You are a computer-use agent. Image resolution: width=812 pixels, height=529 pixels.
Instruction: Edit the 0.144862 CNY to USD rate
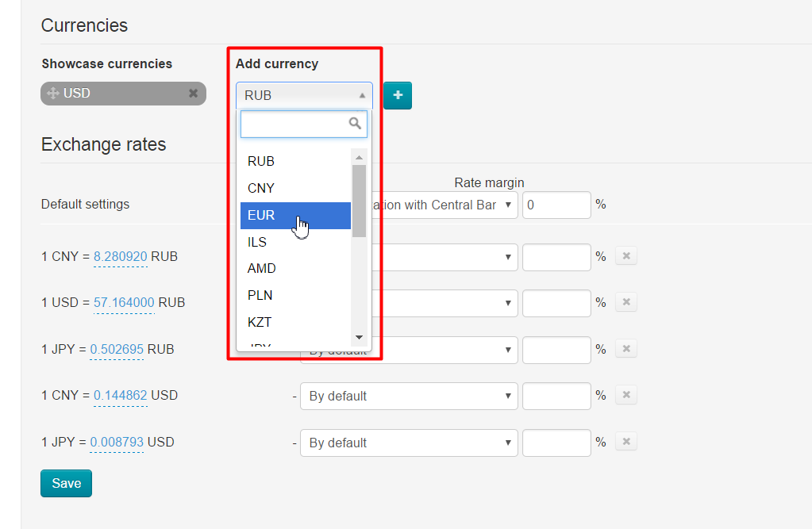120,396
